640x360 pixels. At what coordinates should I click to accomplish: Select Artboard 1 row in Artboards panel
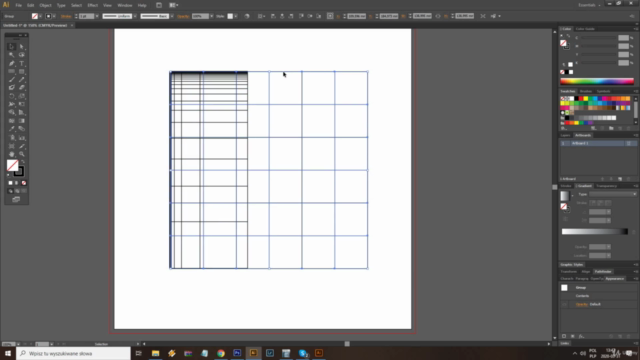(598, 144)
